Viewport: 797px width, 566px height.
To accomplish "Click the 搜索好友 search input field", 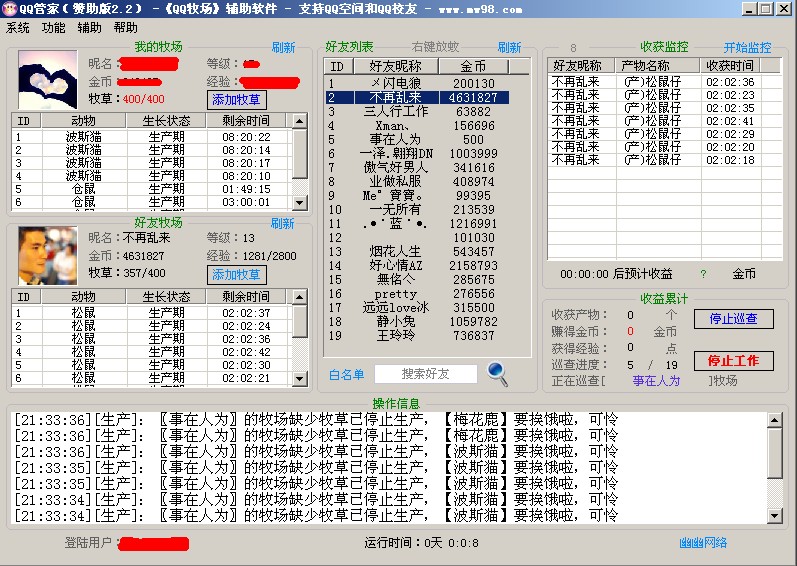I will (x=426, y=374).
